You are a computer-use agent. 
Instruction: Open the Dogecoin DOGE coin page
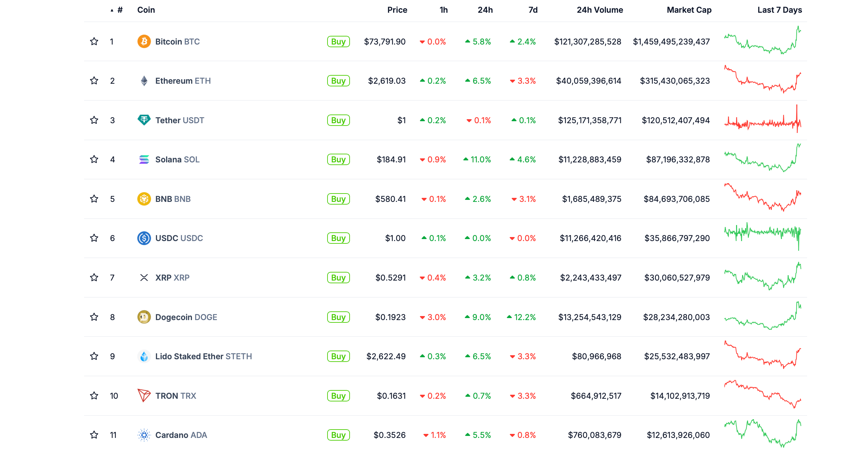(x=186, y=317)
